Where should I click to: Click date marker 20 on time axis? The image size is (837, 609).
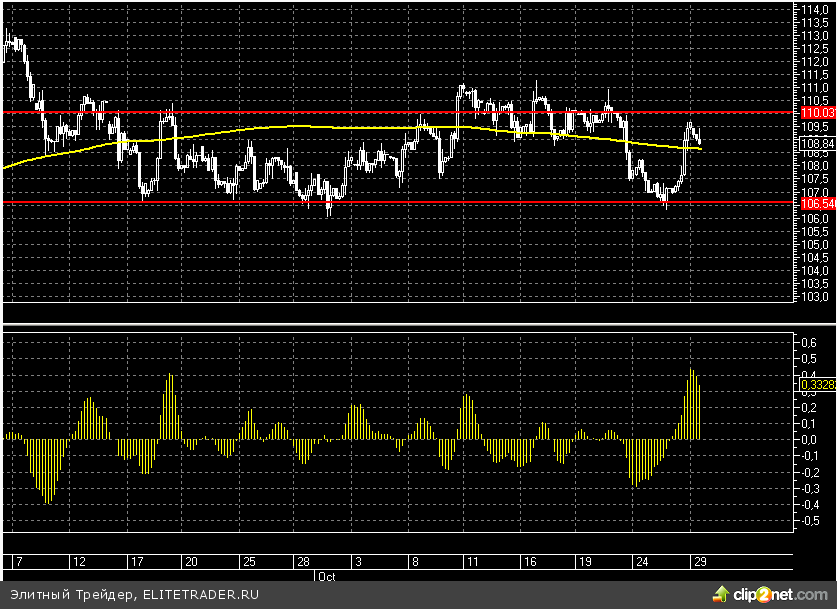[x=190, y=562]
